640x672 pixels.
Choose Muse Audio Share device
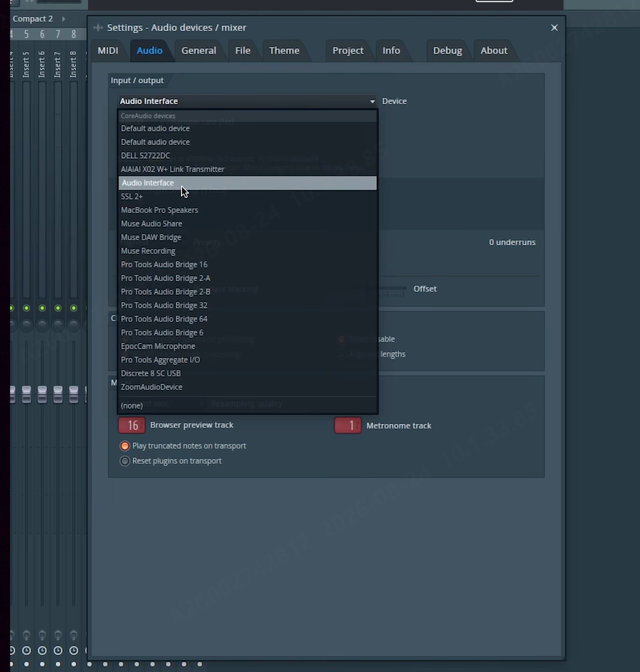tap(248, 224)
